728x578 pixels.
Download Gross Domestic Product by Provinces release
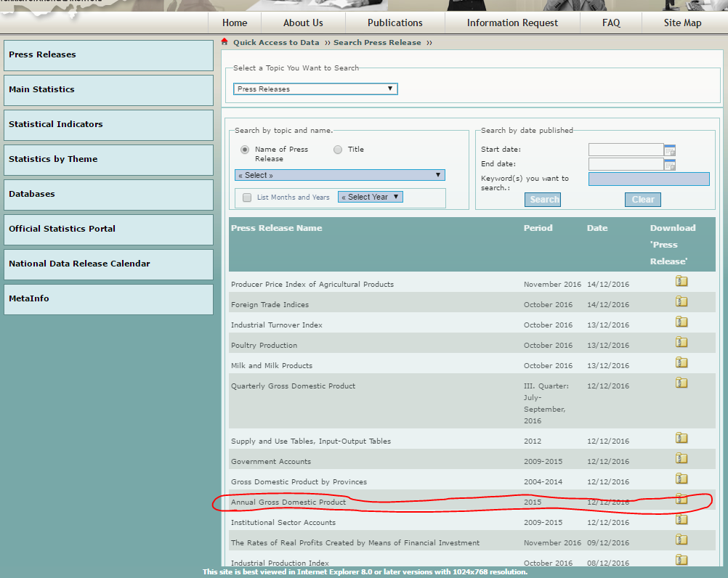coord(681,479)
